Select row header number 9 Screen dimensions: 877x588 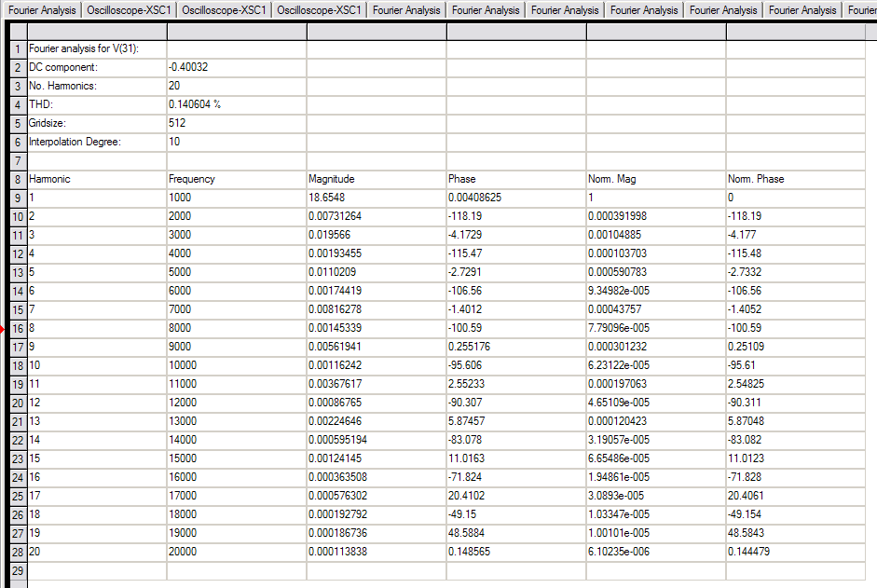coord(18,198)
